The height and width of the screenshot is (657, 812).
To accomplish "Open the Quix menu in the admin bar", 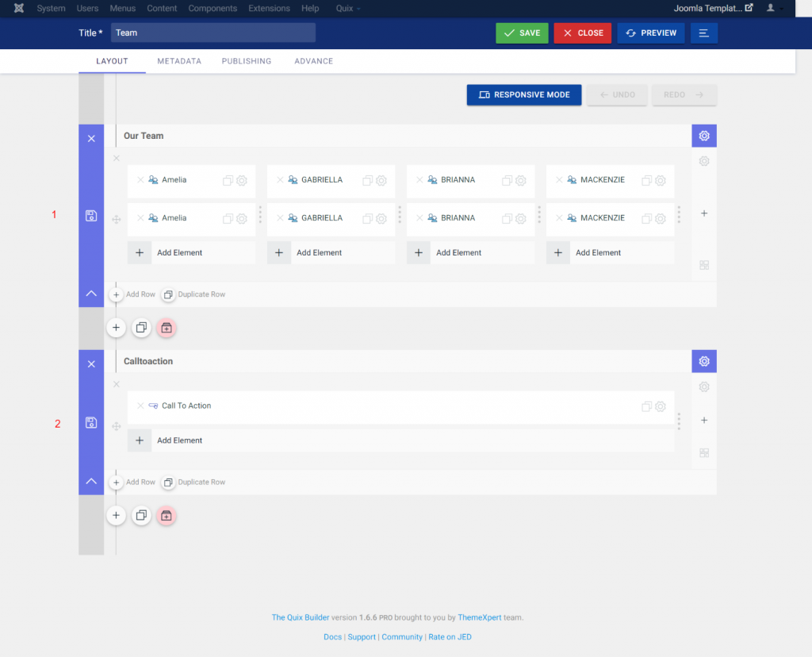I will tap(344, 8).
